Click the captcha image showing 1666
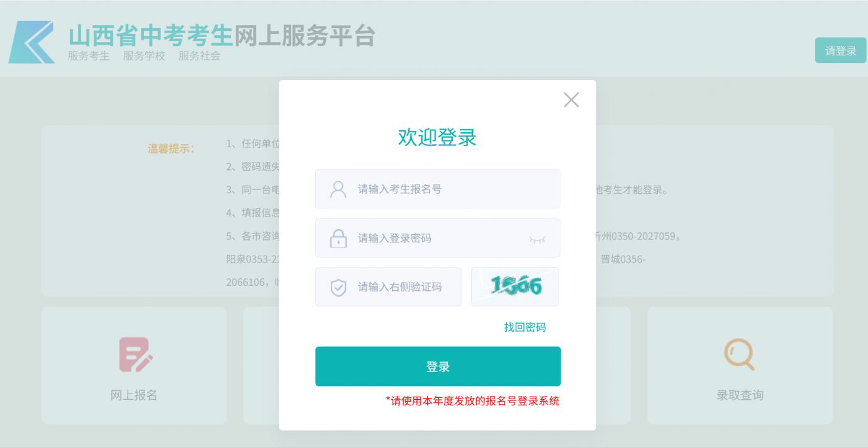 tap(515, 286)
